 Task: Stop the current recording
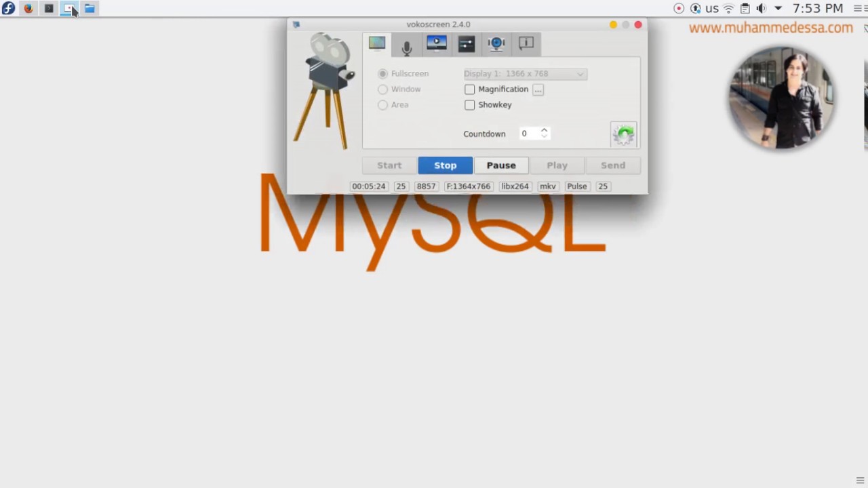click(x=446, y=165)
